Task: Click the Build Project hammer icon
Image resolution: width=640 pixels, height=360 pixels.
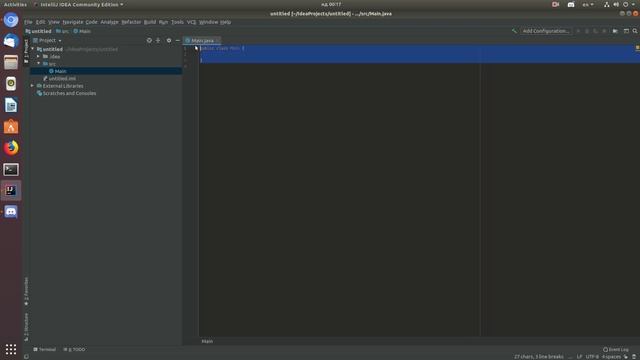Action: point(514,31)
